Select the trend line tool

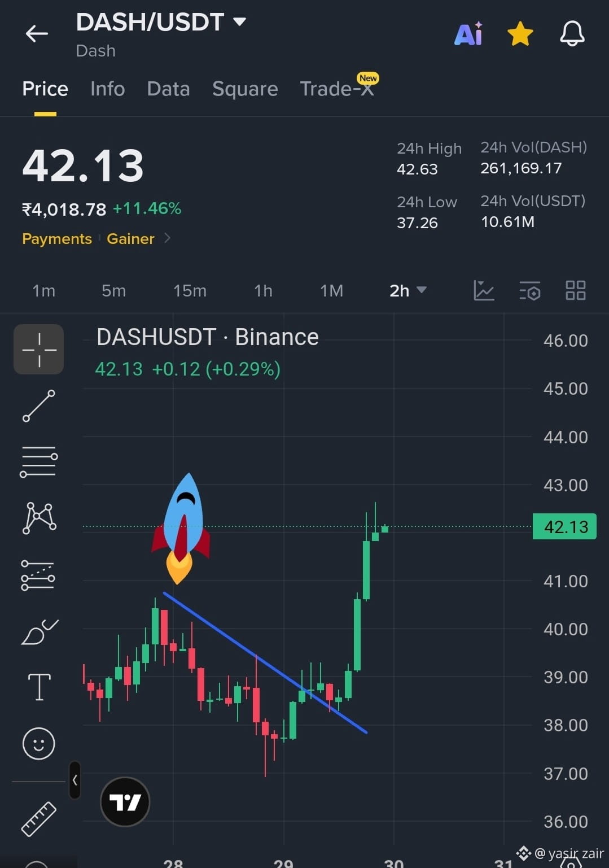(39, 405)
